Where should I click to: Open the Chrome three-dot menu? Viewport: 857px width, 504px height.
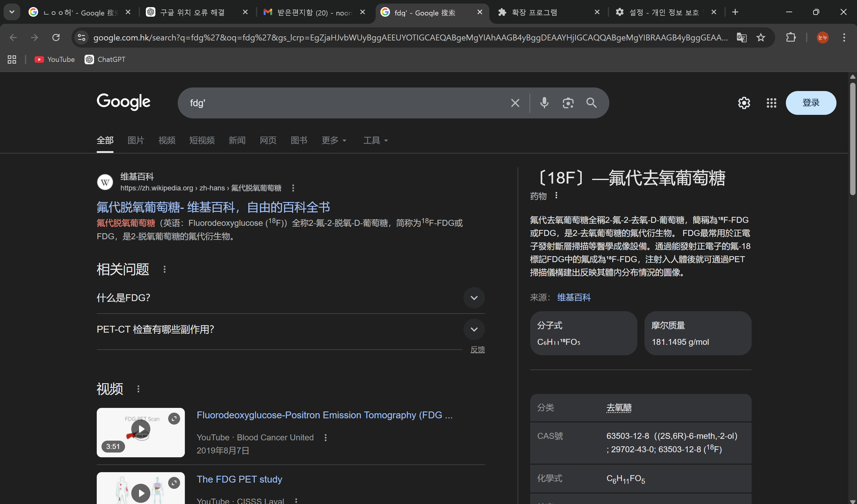pyautogui.click(x=844, y=37)
